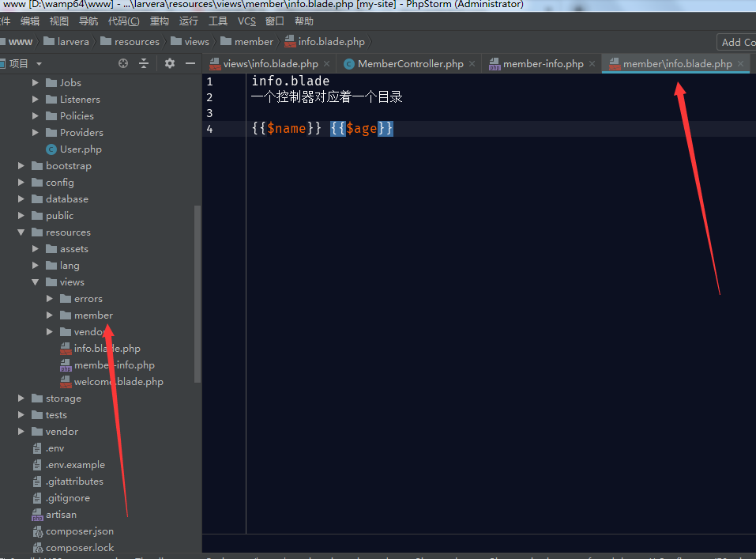Click the .gitattributes file icon
756x559 pixels.
tap(37, 482)
